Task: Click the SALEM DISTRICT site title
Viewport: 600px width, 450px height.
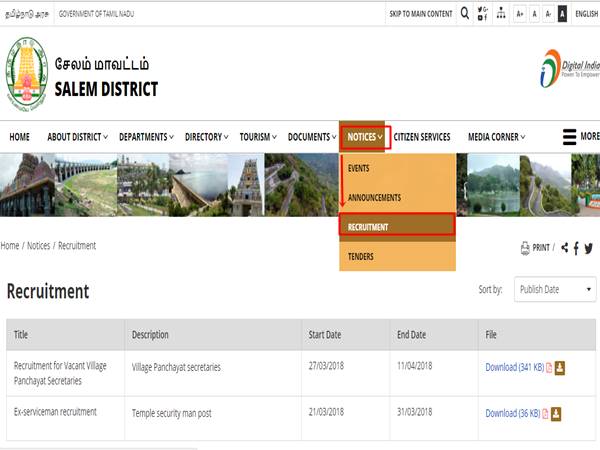Action: click(x=106, y=89)
